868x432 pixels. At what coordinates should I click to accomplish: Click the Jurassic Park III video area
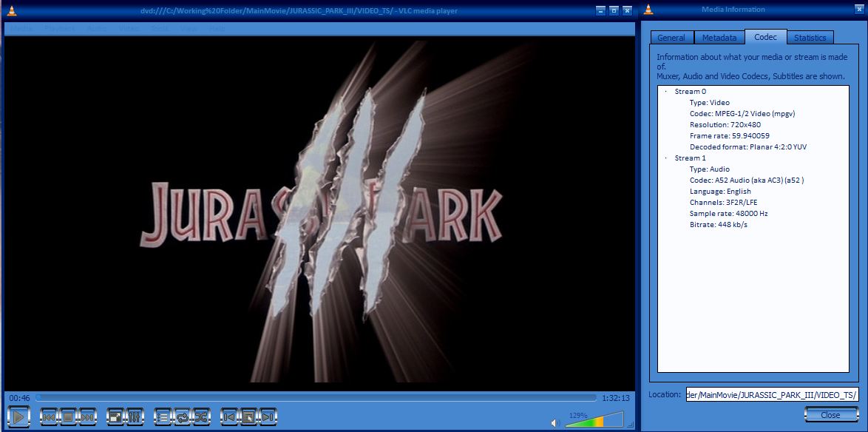click(319, 213)
